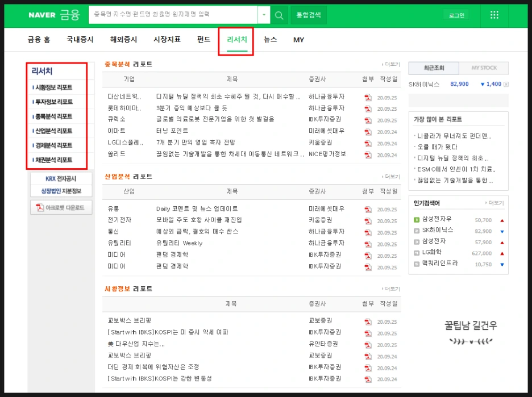
Task: Open PDF for LG디스플레이 report
Action: 368,143
